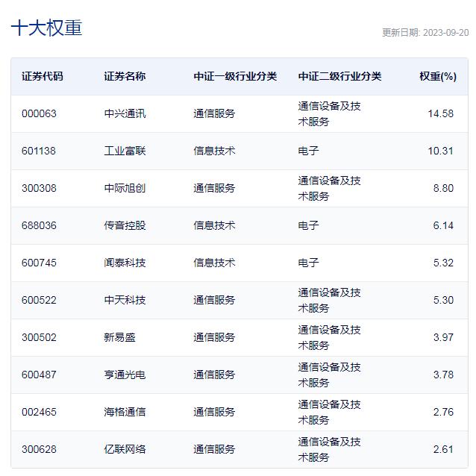The image size is (476, 476).
Task: Click 电子 in the 闻泰科技 row
Action: point(308,263)
